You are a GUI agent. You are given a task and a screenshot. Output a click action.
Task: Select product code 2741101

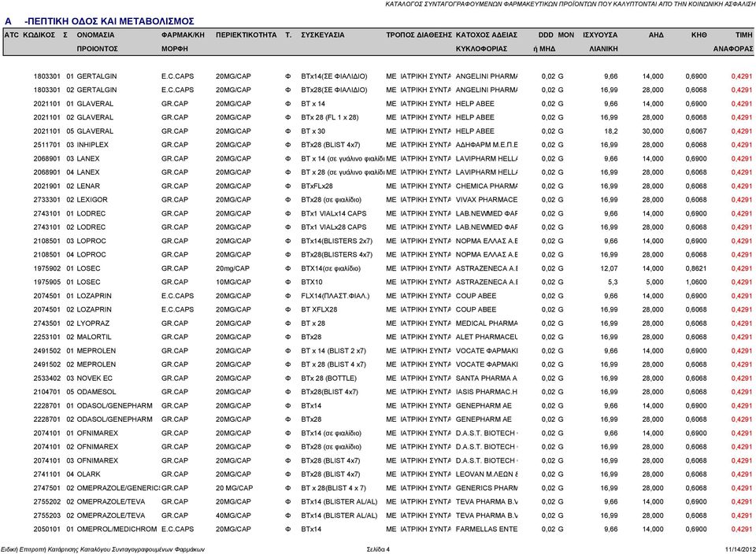(x=46, y=475)
